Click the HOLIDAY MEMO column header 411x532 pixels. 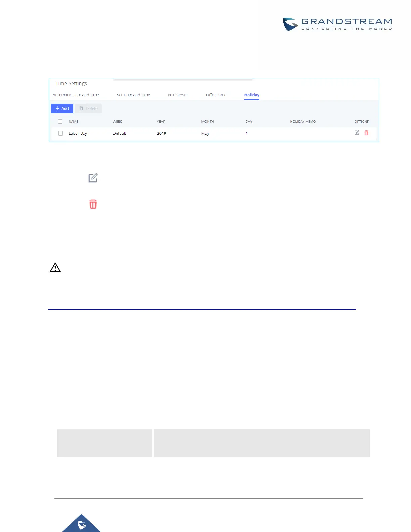(303, 122)
